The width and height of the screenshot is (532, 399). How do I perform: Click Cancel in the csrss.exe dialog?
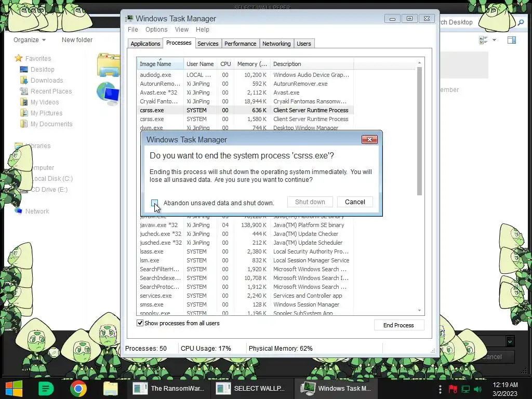pyautogui.click(x=355, y=202)
